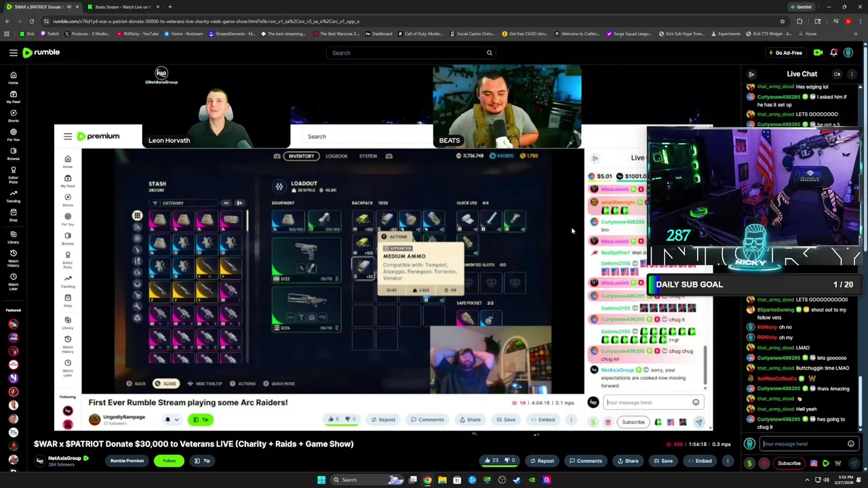Viewport: 868px width, 488px height.
Task: Reload the page in the browser toolbar
Action: point(31,21)
